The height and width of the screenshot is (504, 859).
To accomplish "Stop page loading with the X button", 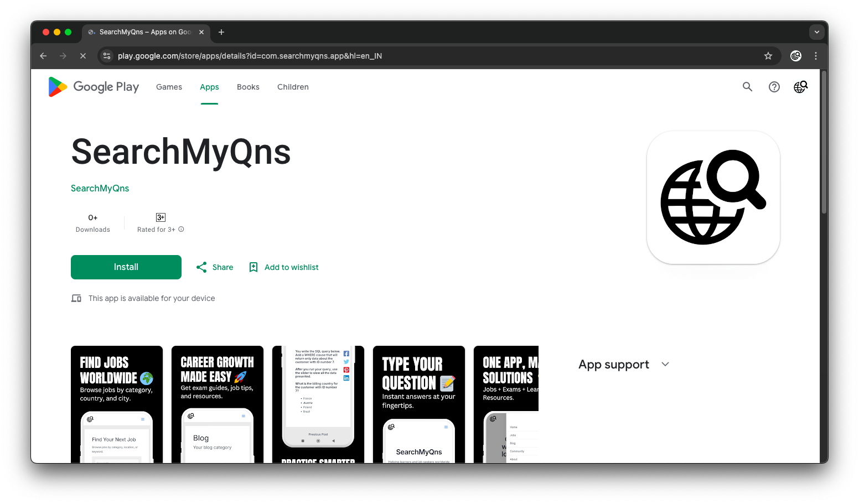I will [x=82, y=56].
